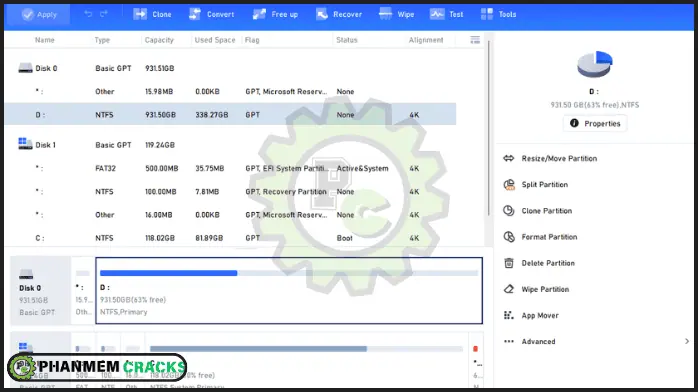
Task: Select the D: NTFS partition row
Action: [230, 115]
